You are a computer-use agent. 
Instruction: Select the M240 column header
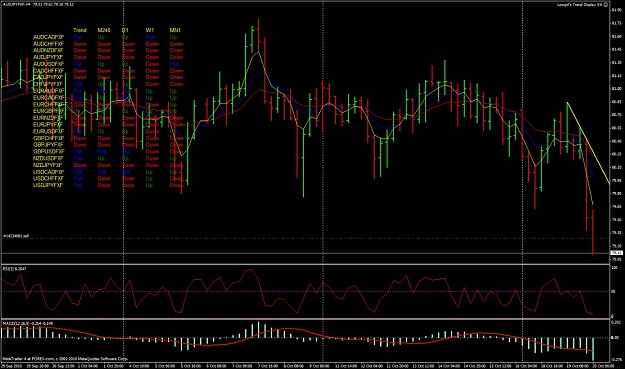pyautogui.click(x=104, y=30)
